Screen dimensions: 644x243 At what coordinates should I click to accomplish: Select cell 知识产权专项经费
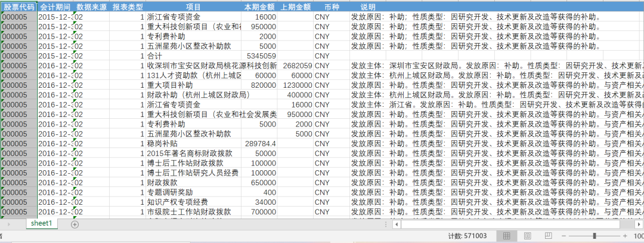point(193,202)
